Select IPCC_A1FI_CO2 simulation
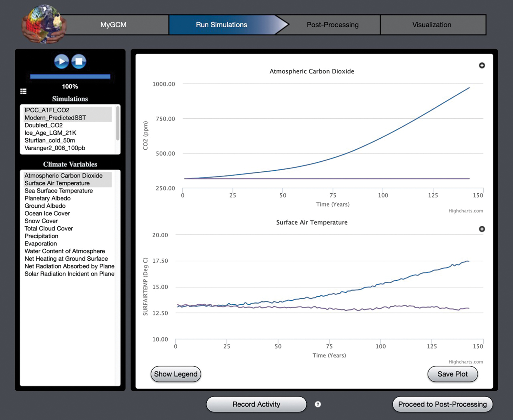The height and width of the screenshot is (420, 513). pyautogui.click(x=68, y=110)
